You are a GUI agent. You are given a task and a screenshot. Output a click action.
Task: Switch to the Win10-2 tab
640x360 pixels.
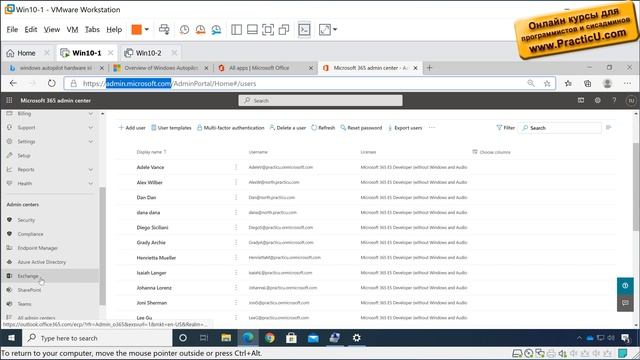(x=149, y=53)
